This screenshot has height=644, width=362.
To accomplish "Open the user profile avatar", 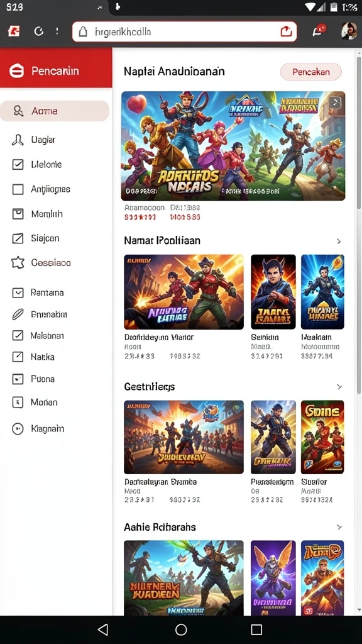I will [x=349, y=31].
